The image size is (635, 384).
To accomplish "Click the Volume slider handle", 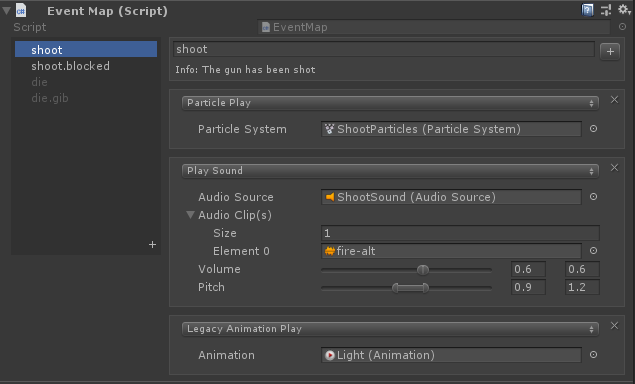I will pyautogui.click(x=423, y=270).
